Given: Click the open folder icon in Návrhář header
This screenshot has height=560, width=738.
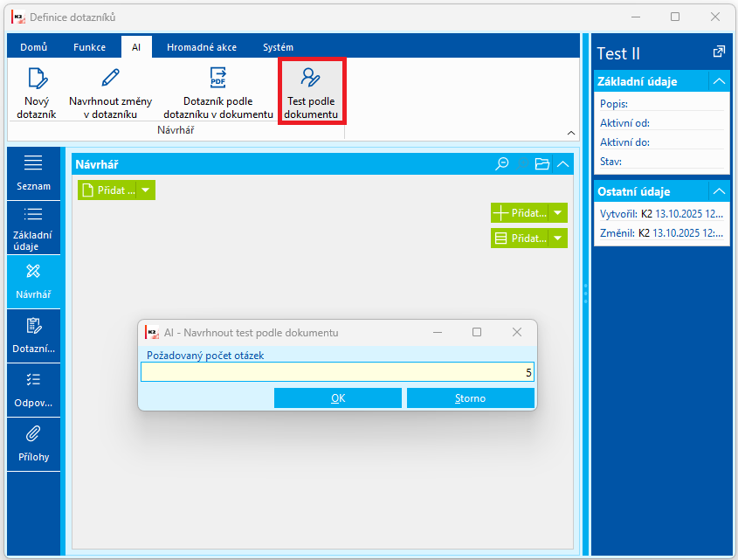Looking at the screenshot, I should (542, 164).
